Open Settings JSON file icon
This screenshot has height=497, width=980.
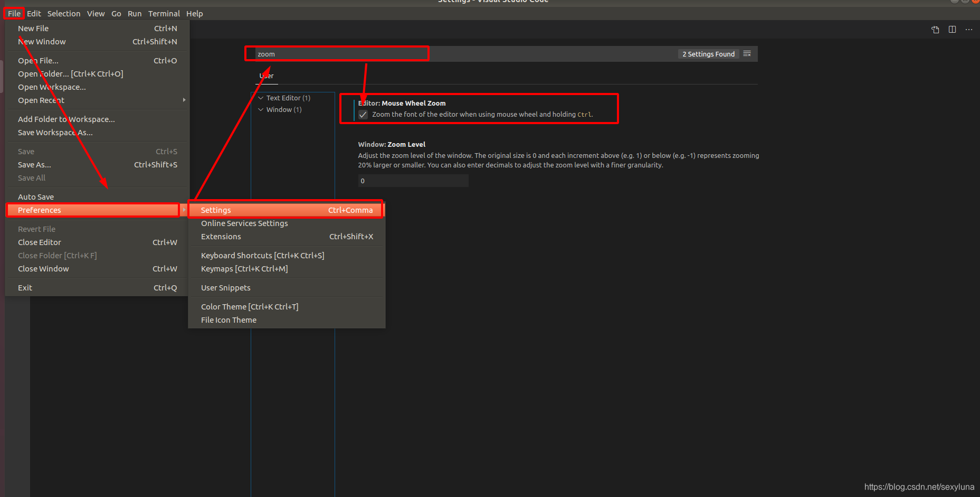(935, 30)
